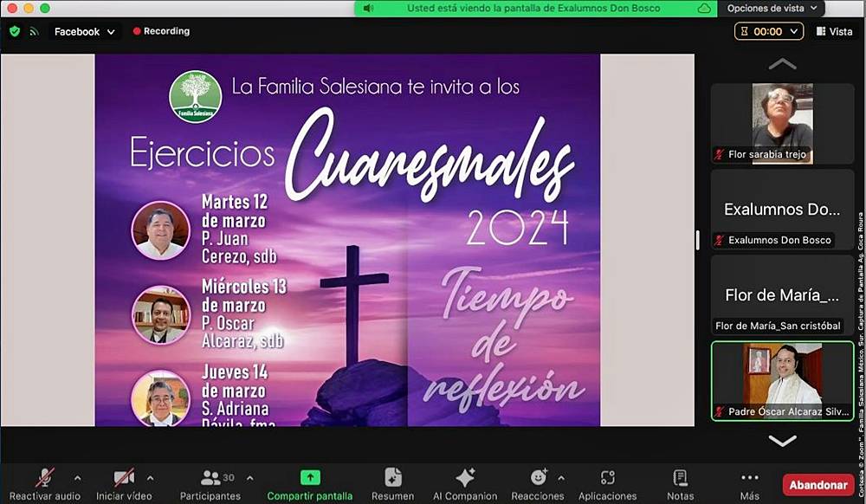Click the live streaming signal icon
866x504 pixels.
[35, 31]
